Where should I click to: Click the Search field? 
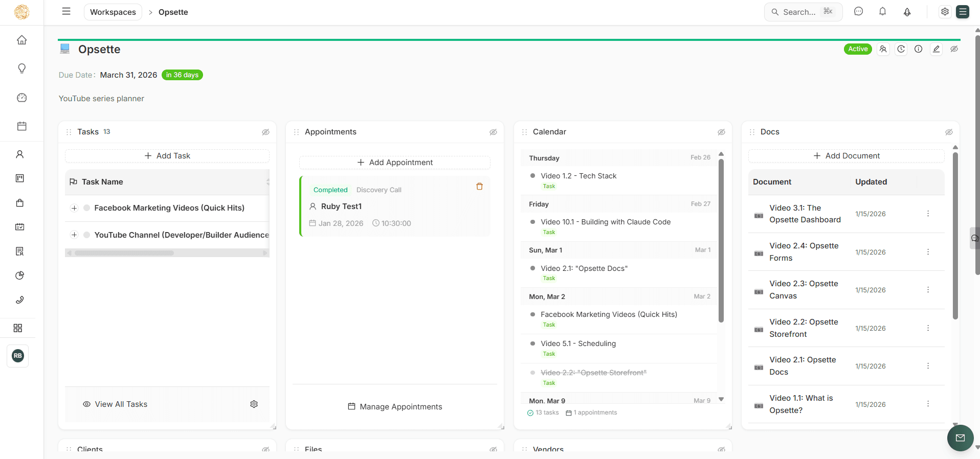click(804, 12)
